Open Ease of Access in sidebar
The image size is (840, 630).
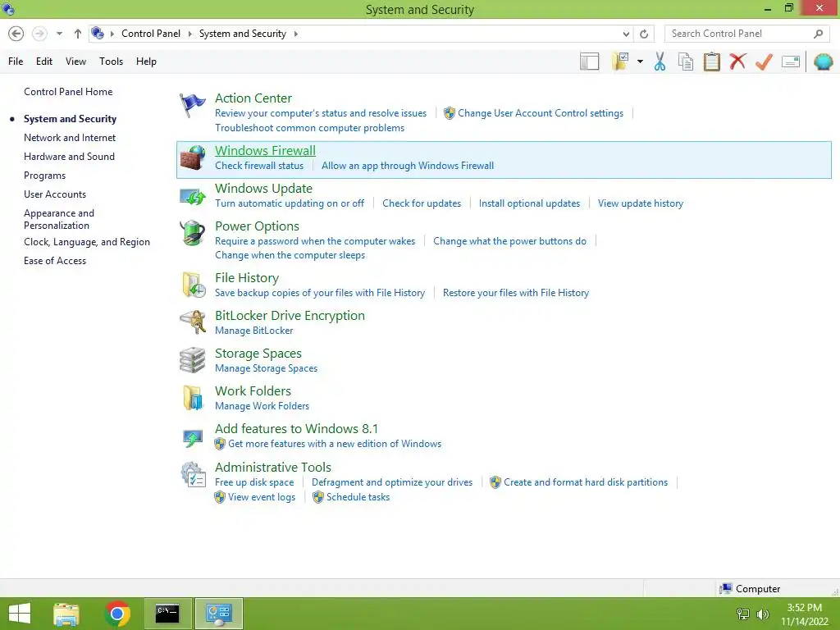[x=55, y=261]
